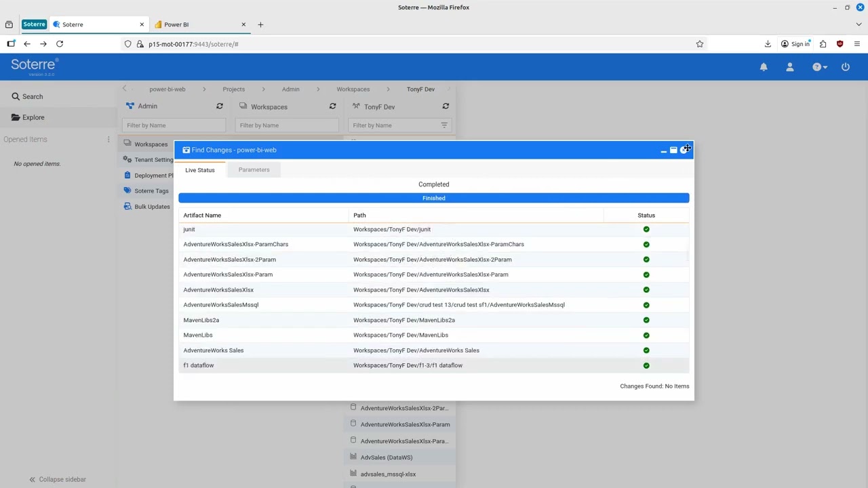This screenshot has height=488, width=868.
Task: Open Explore in the left sidebar
Action: click(x=28, y=117)
